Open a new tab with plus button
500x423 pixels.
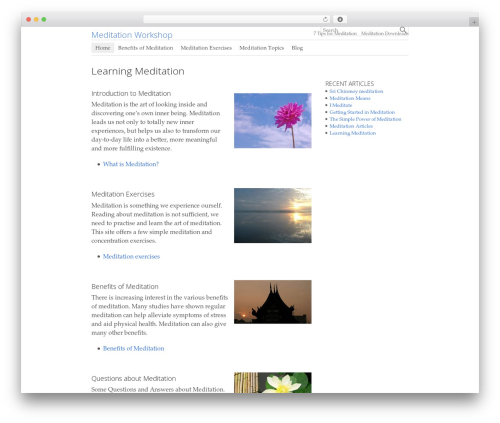tap(474, 22)
